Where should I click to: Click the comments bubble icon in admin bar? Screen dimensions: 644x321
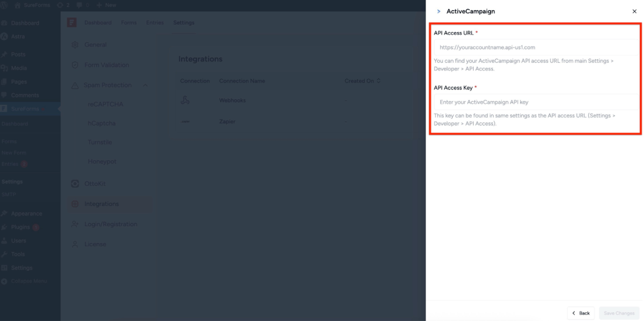coord(79,5)
